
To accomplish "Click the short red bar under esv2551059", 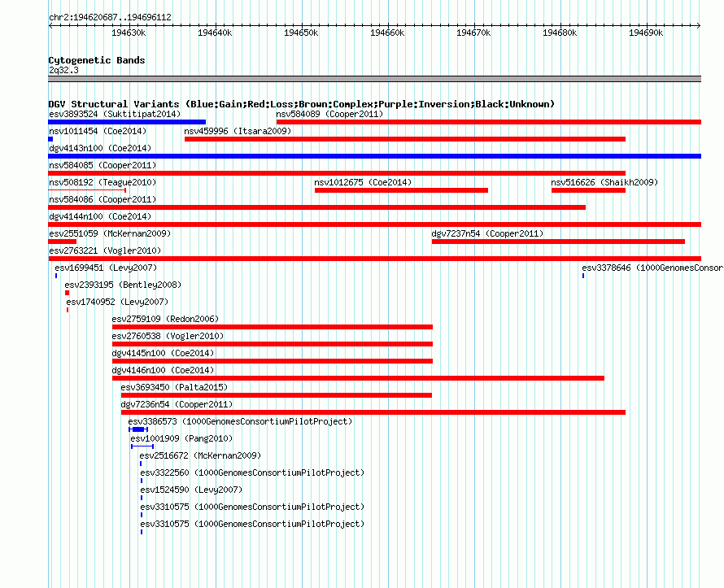I will [x=63, y=242].
